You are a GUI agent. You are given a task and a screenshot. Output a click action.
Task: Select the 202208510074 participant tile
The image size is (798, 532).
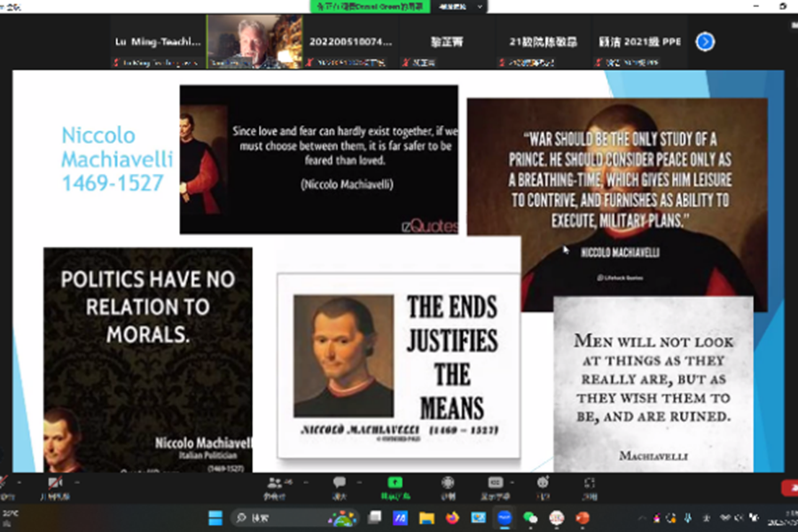[x=350, y=42]
